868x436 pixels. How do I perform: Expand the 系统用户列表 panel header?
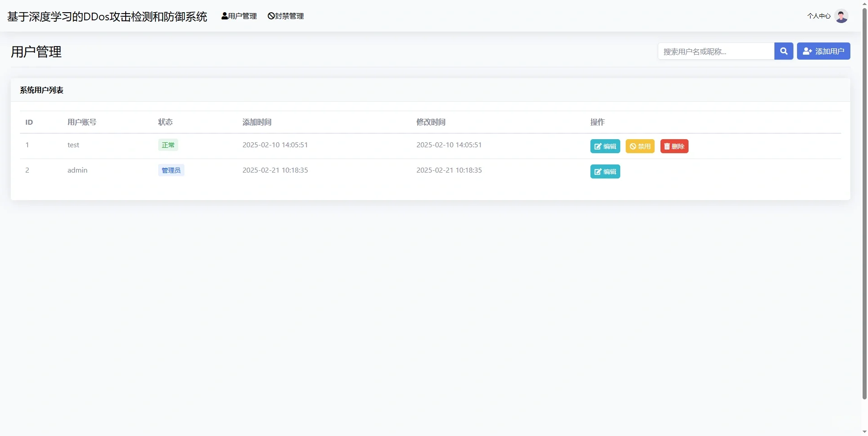[x=41, y=89]
